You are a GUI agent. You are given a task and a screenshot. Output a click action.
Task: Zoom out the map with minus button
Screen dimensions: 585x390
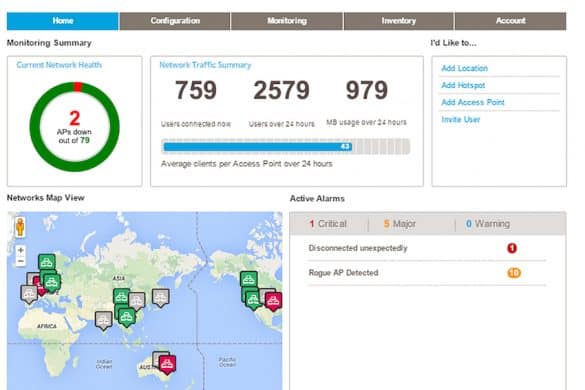tap(21, 261)
